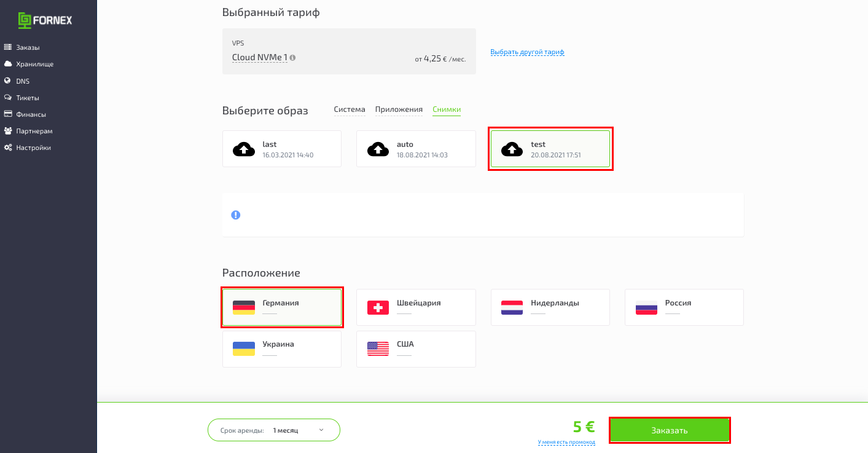Click the Настройки gears icon
868x453 pixels.
point(8,148)
